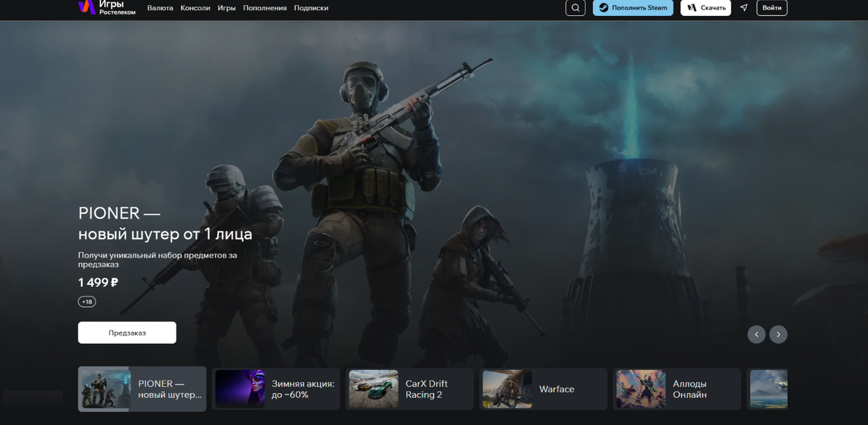The image size is (868, 425).
Task: Select the Аллоды Онлайн carousel card
Action: pos(677,389)
